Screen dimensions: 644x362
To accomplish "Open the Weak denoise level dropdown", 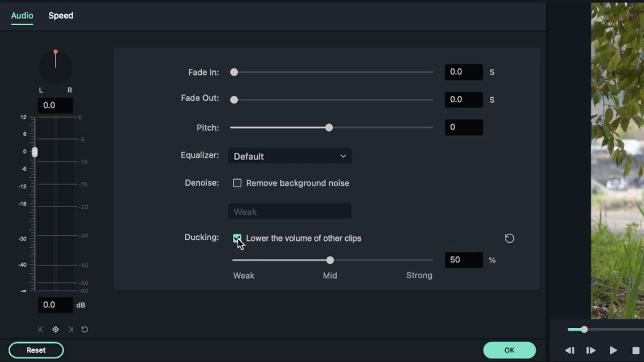I will (290, 211).
